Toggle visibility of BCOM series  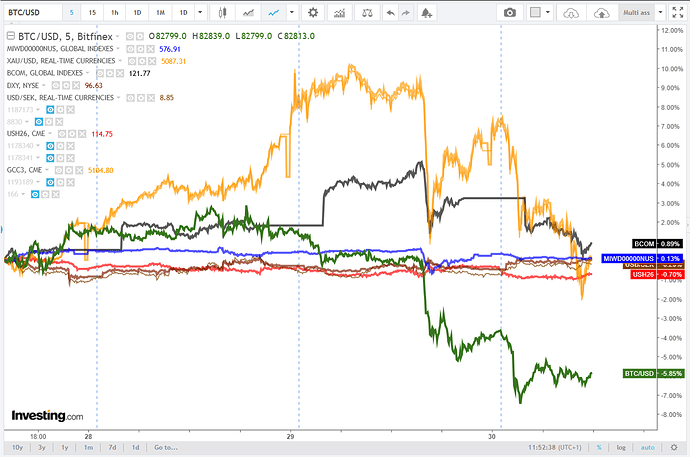100,73
